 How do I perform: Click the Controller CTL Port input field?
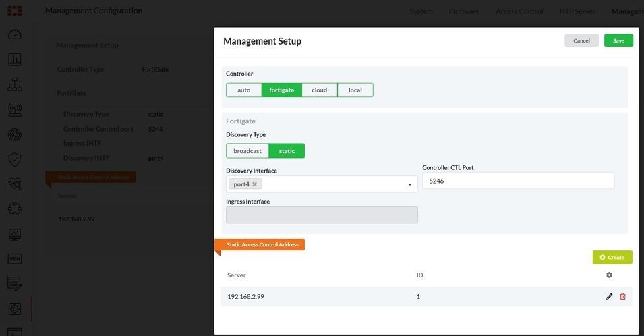518,181
